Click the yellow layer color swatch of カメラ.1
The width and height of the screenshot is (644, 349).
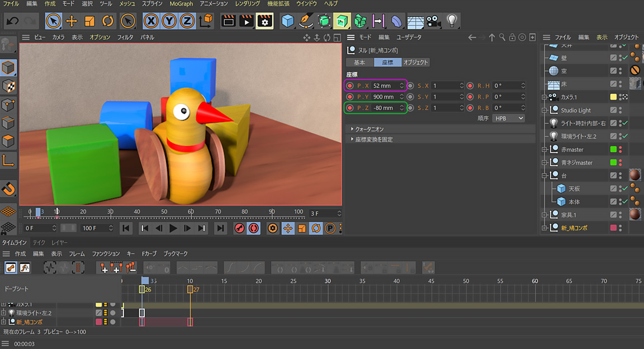[613, 97]
